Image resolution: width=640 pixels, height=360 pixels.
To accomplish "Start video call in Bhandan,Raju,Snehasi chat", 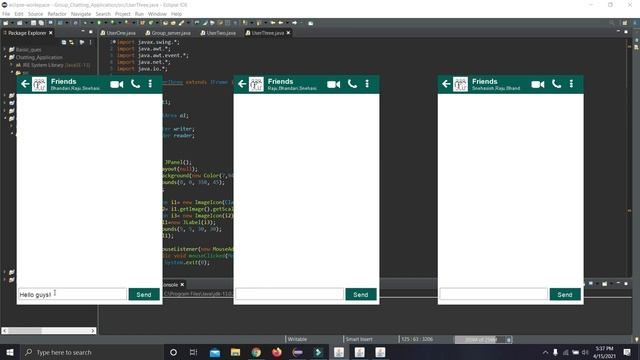I will tap(117, 84).
